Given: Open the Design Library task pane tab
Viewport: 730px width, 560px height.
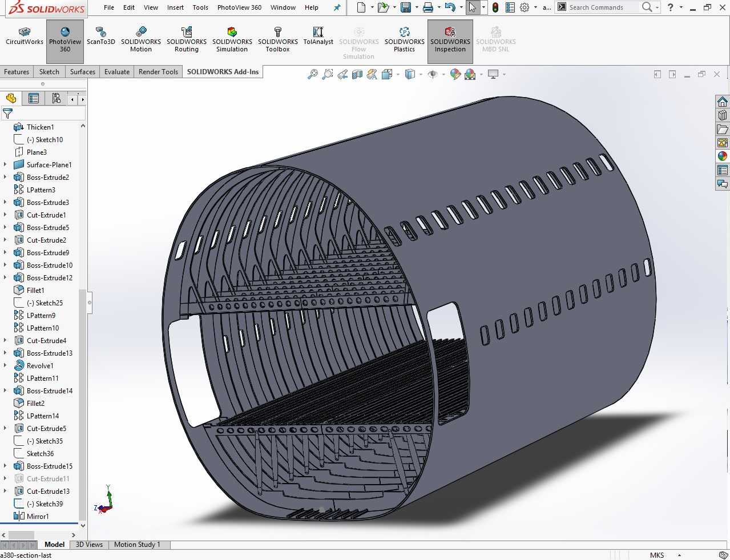Looking at the screenshot, I should (723, 115).
